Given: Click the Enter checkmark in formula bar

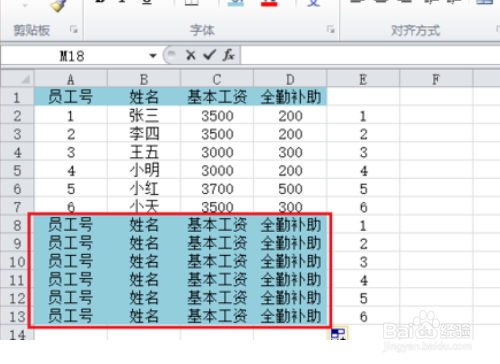Looking at the screenshot, I should tap(209, 55).
